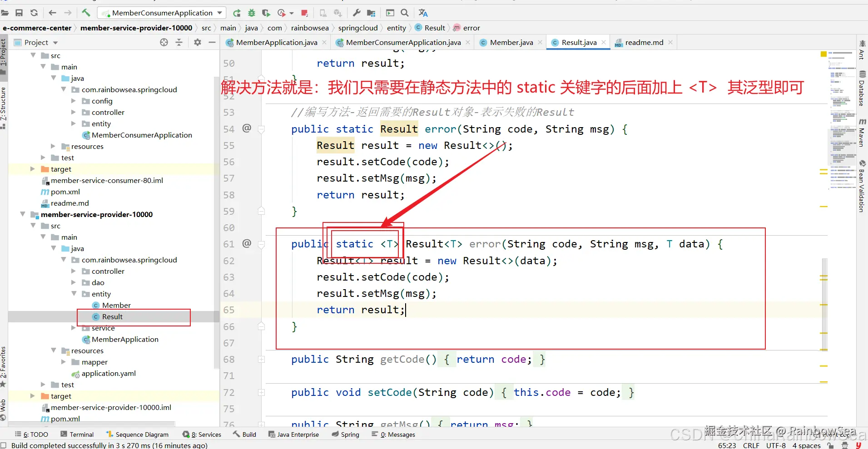868x449 pixels.
Task: Expand the service package node
Action: click(74, 328)
